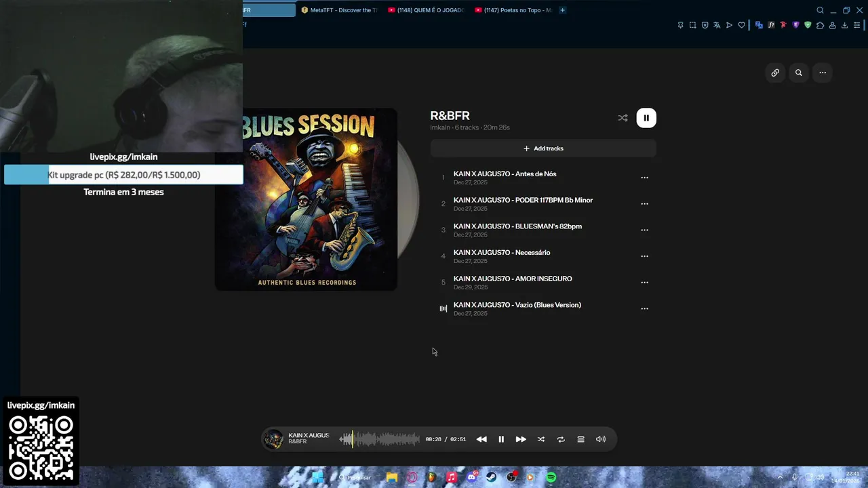Open options for AMOR INSEGURO track
868x488 pixels.
point(644,283)
